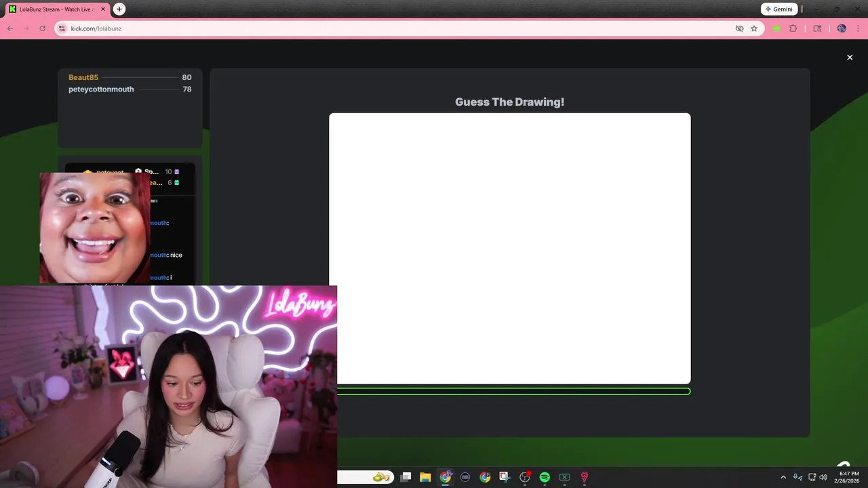Open File Explorer from the taskbar
The width and height of the screenshot is (868, 488).
[425, 477]
